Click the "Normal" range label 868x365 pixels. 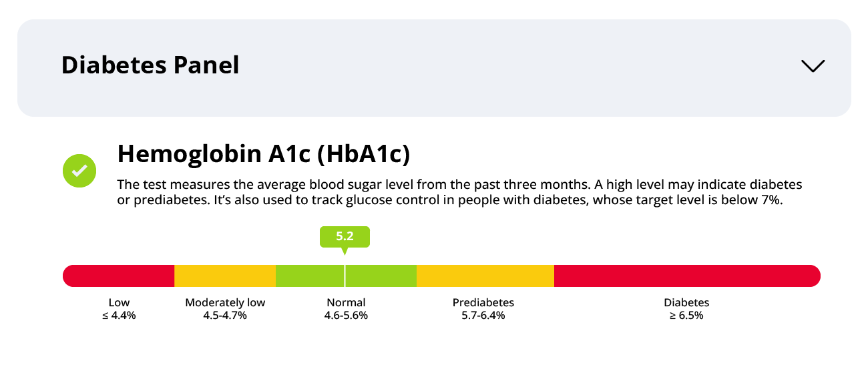coord(346,303)
